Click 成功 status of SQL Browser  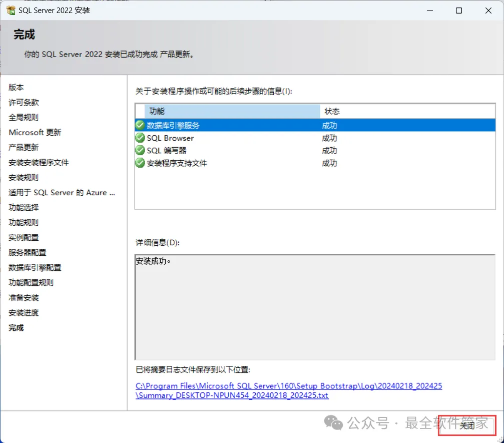pos(329,138)
